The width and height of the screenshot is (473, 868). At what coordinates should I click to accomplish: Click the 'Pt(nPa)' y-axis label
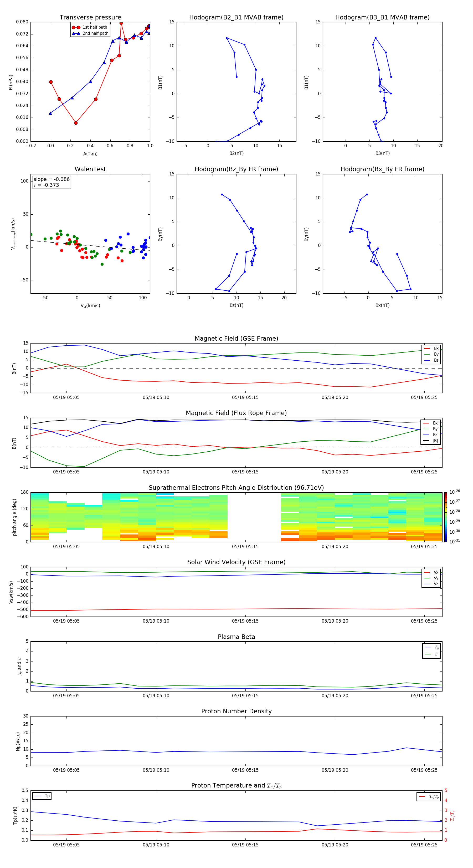tap(11, 82)
